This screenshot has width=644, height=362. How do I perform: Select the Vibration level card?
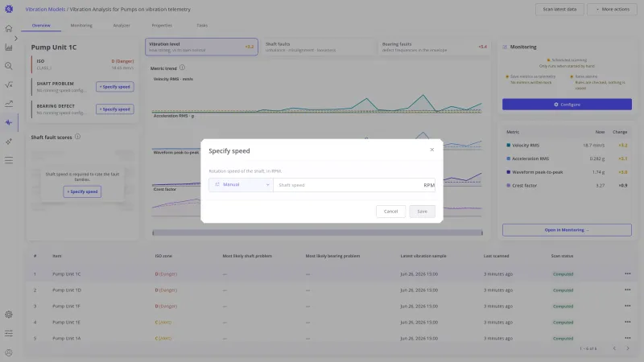pos(201,47)
